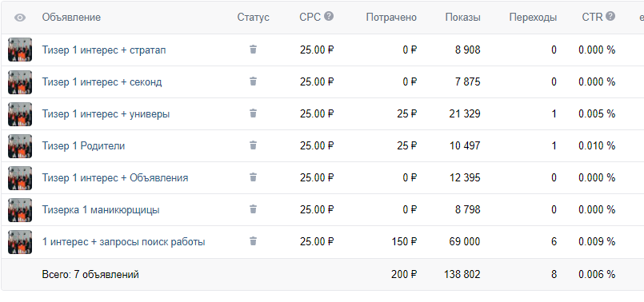Click trash icon for Тизер 1 Родители
The height and width of the screenshot is (302, 644).
[x=253, y=145]
